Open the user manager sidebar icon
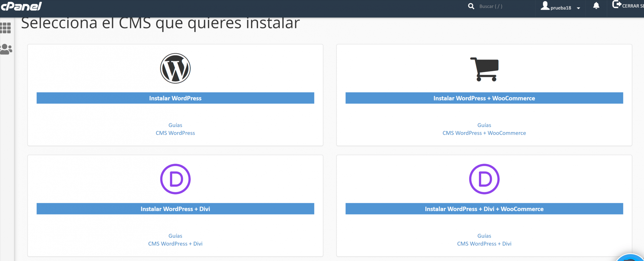This screenshot has height=261, width=644. click(x=6, y=49)
